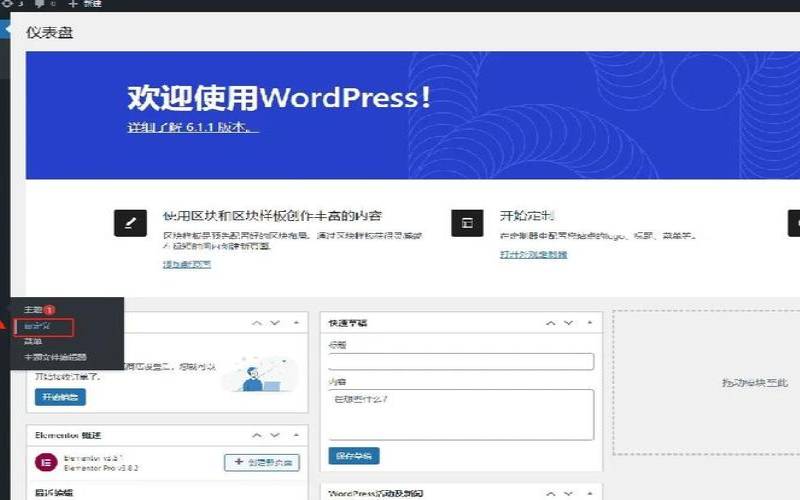Move the WordPress events widget up
Image resolution: width=800 pixels, height=500 pixels.
coord(550,493)
